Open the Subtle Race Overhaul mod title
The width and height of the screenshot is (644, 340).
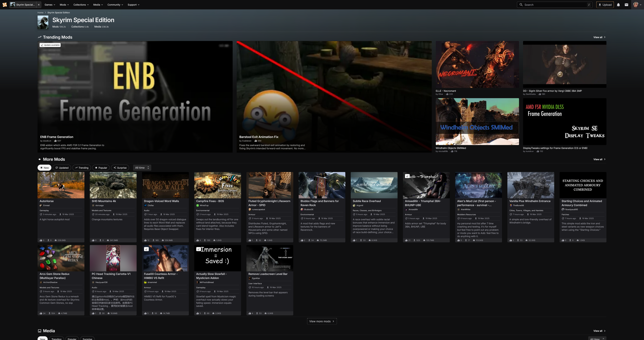367,201
